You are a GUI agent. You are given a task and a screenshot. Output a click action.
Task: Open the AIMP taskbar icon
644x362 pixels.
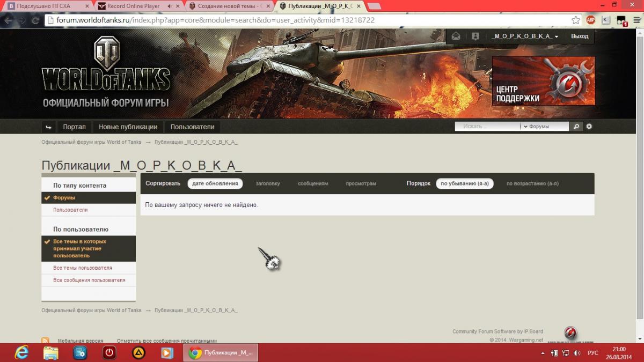(138, 352)
